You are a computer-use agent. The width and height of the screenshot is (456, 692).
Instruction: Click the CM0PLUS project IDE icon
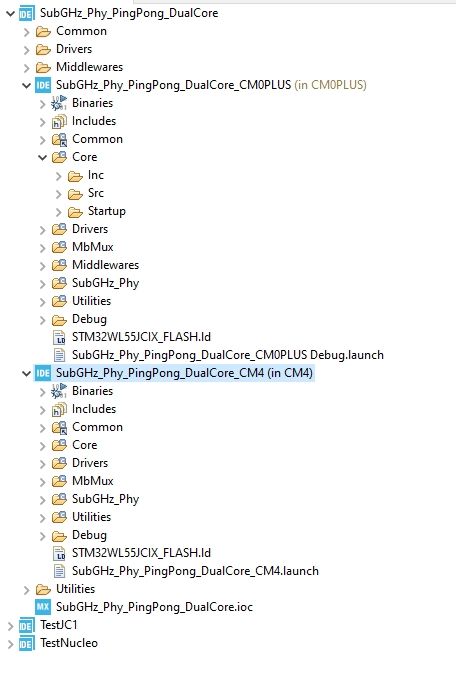(43, 85)
